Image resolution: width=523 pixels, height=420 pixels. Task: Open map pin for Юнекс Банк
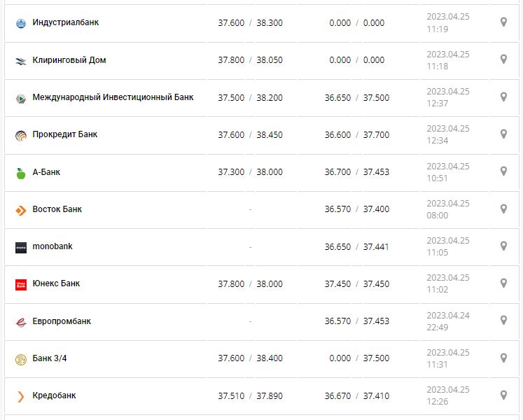point(503,283)
